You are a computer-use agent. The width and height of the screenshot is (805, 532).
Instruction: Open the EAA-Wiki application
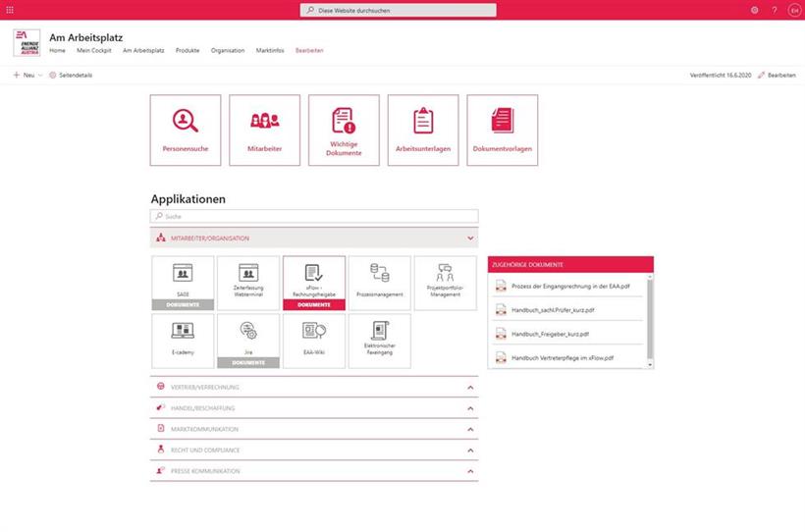pyautogui.click(x=313, y=341)
